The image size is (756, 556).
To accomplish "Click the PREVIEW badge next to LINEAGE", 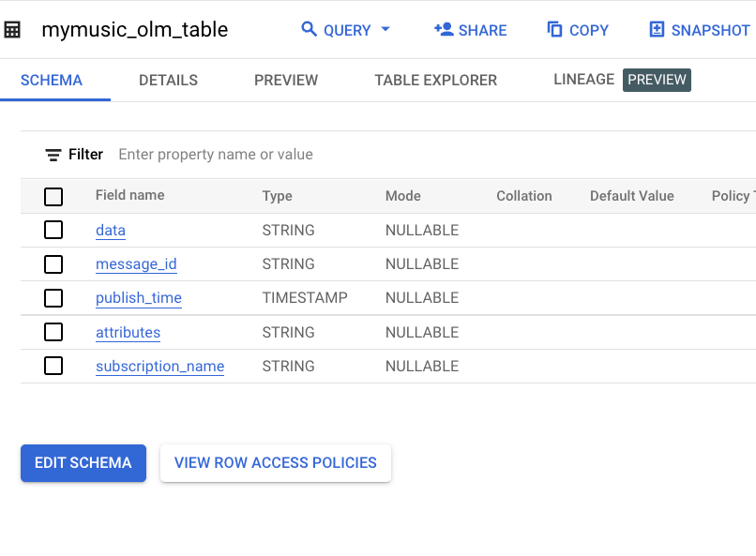I will pyautogui.click(x=657, y=80).
